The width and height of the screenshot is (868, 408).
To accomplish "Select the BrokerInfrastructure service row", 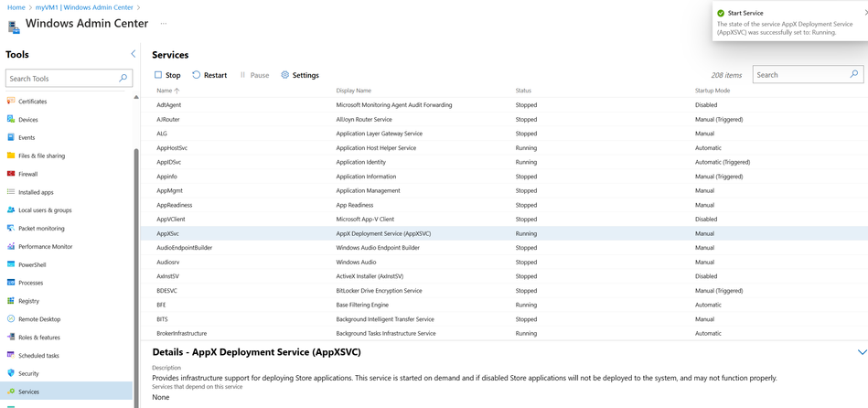I will click(x=504, y=333).
